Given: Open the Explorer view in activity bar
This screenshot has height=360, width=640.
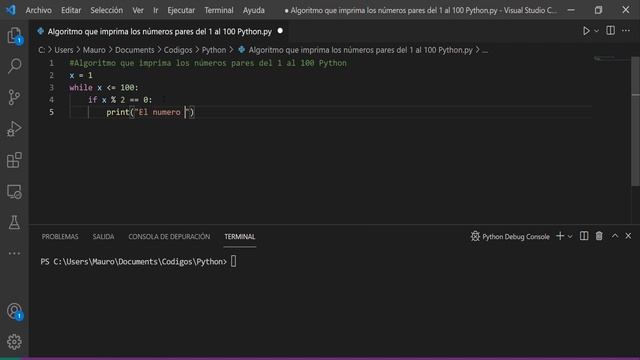Looking at the screenshot, I should tap(14, 36).
